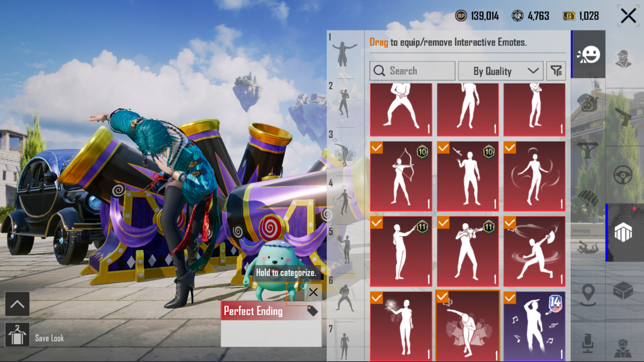Image resolution: width=644 pixels, height=362 pixels.
Task: Click the gold G currency icon
Action: 569,16
